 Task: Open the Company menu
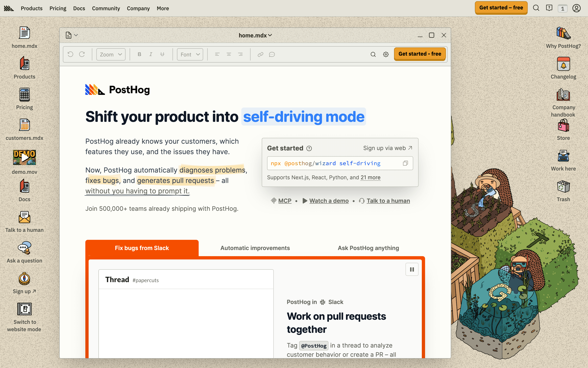(138, 8)
